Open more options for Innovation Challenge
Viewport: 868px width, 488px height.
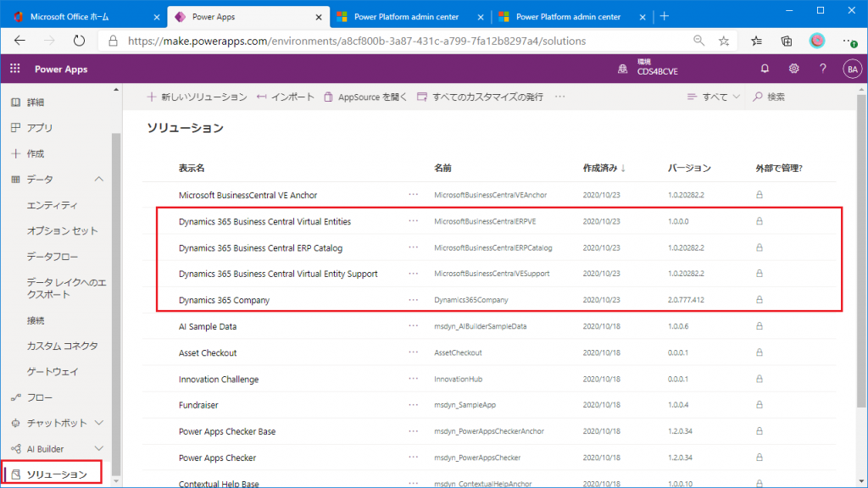tap(414, 379)
